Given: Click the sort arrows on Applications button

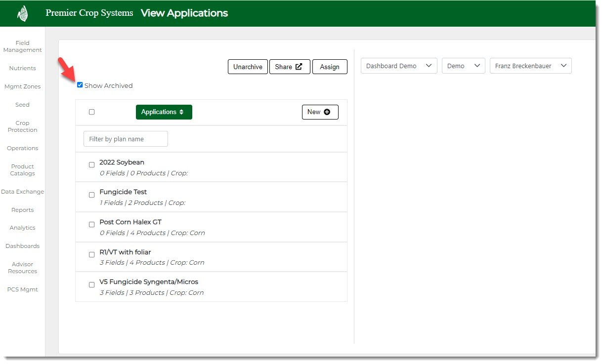Looking at the screenshot, I should coord(181,112).
